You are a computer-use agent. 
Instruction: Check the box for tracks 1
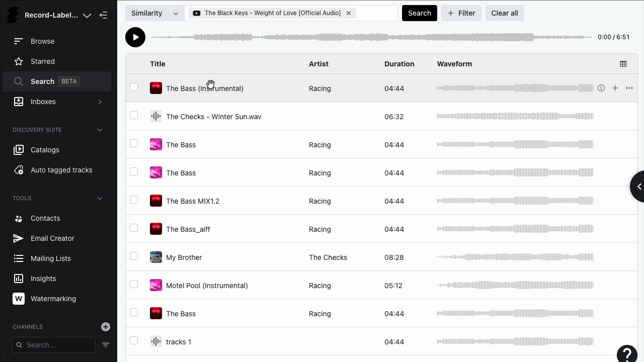coord(134,340)
